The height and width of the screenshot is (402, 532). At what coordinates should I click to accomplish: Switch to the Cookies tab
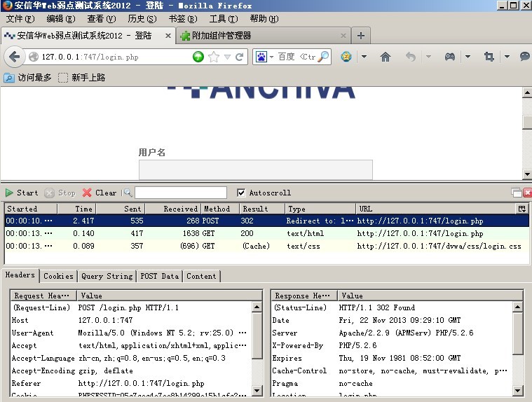[x=58, y=276]
